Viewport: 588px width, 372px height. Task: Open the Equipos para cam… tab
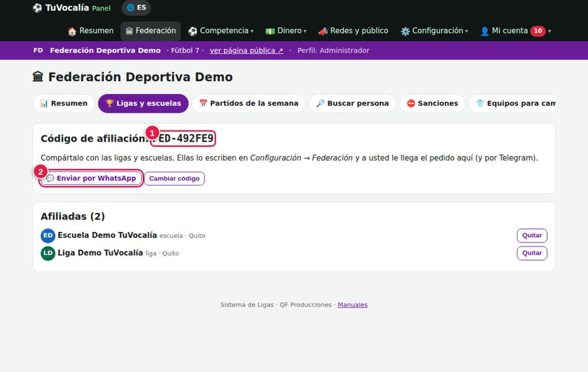coord(512,103)
